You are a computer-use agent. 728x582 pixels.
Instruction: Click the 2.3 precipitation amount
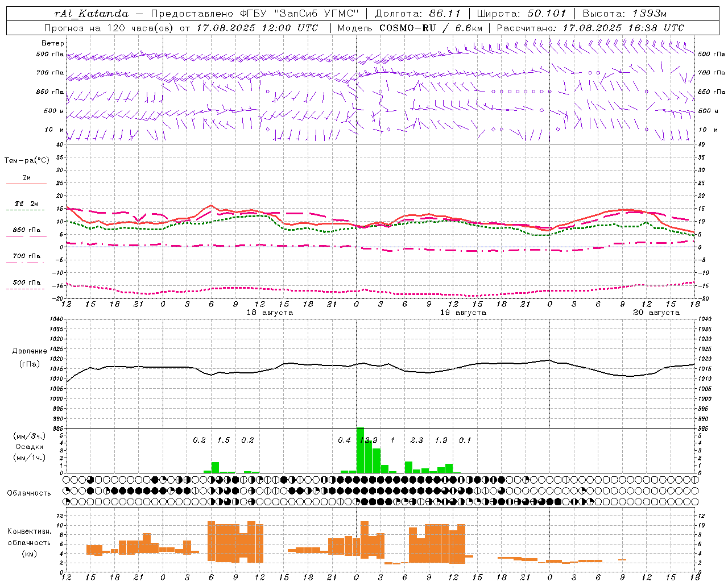tap(417, 440)
